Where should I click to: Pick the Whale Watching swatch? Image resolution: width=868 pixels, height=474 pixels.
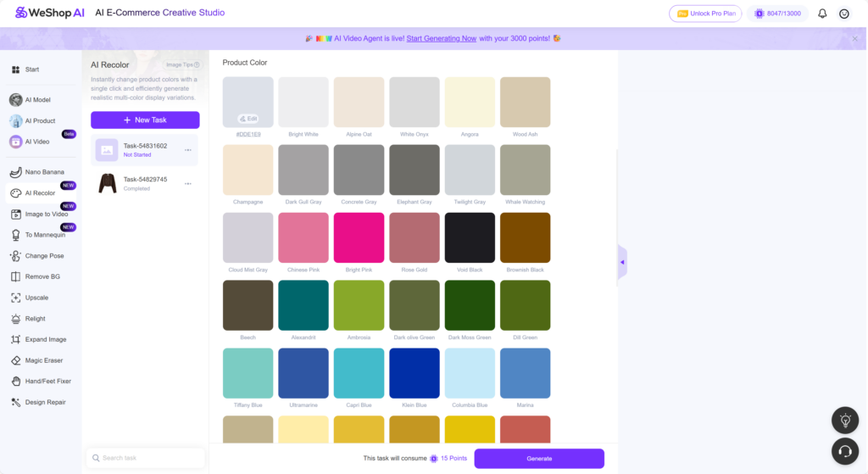click(x=526, y=170)
